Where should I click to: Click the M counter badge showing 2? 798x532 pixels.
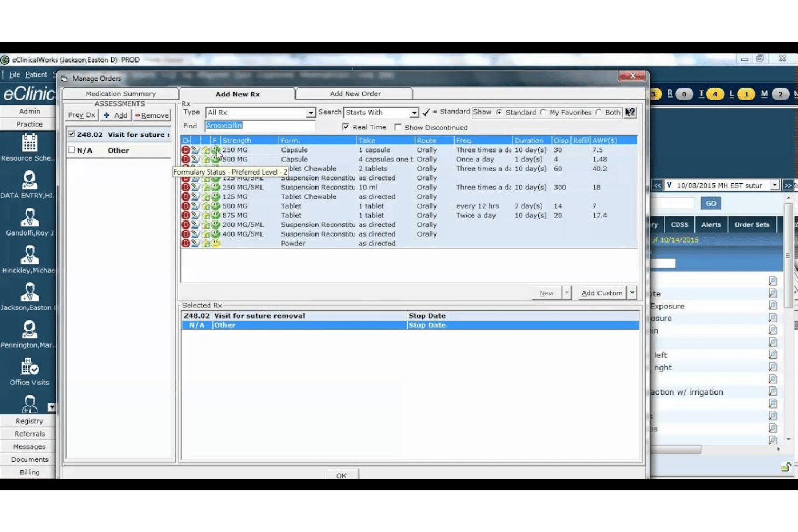click(x=780, y=94)
